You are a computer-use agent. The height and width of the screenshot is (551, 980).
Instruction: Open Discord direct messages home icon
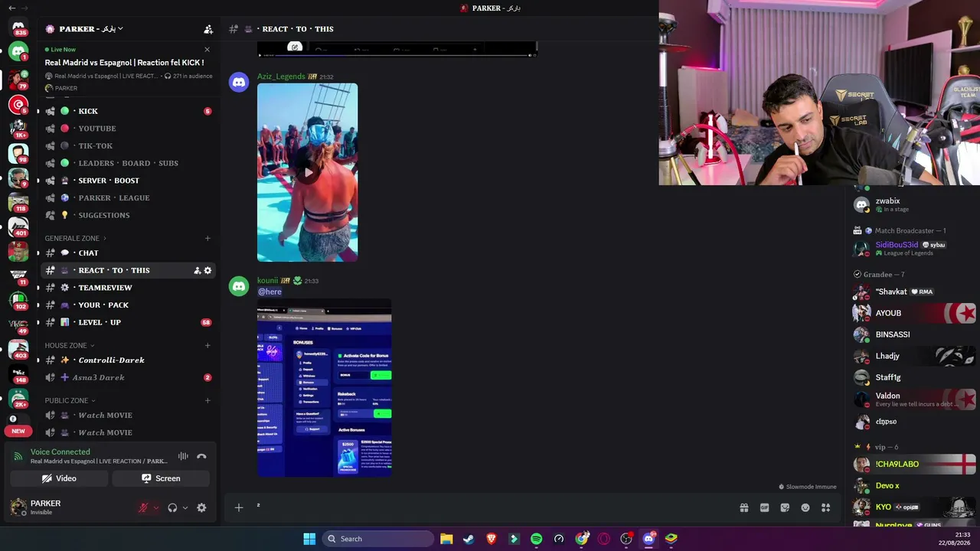[18, 27]
